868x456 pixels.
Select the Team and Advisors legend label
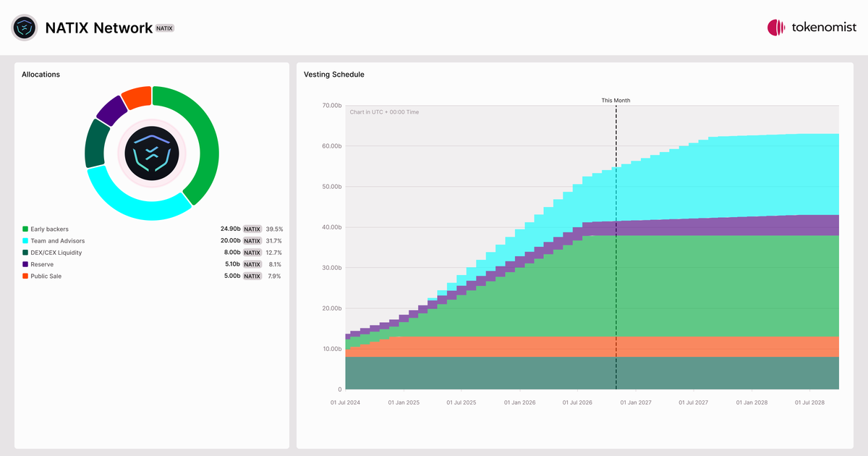pyautogui.click(x=58, y=241)
